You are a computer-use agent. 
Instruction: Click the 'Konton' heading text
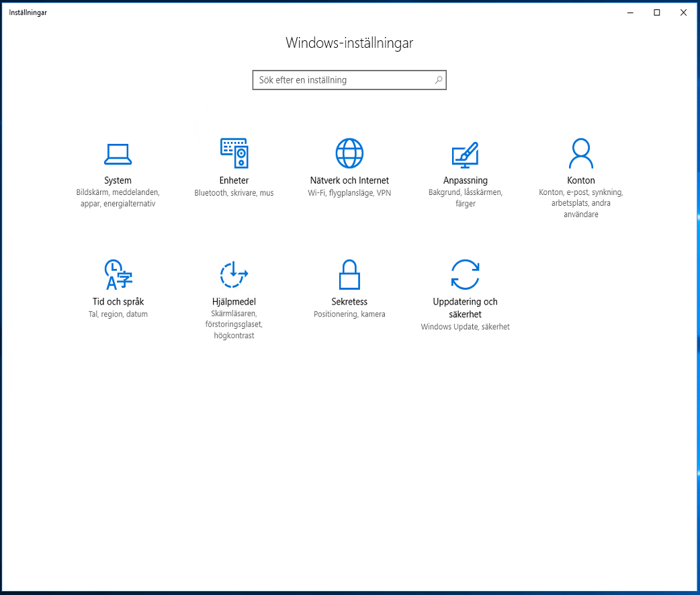(x=580, y=180)
